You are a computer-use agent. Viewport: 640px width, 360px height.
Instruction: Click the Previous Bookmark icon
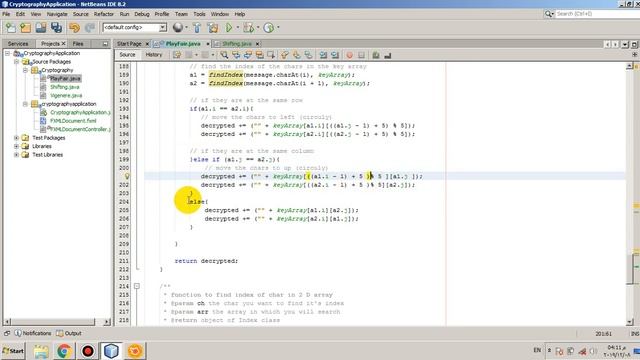tap(285, 55)
